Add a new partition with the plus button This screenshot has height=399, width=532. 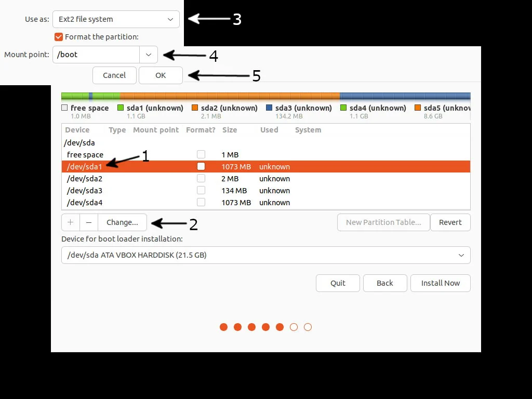(70, 222)
